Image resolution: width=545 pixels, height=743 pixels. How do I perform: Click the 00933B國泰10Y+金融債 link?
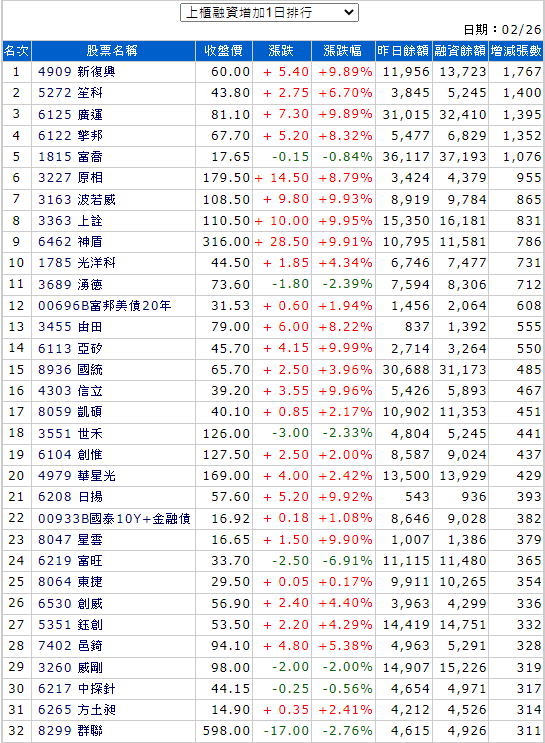click(x=114, y=519)
